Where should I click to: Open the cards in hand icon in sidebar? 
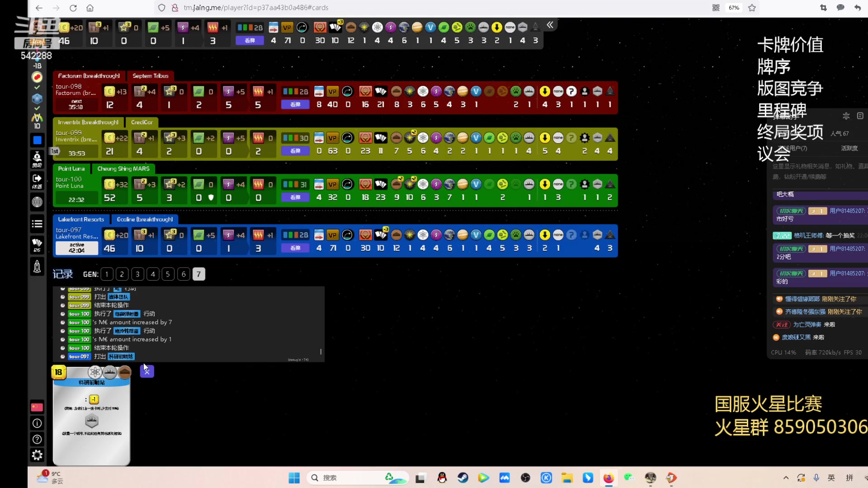tap(37, 244)
